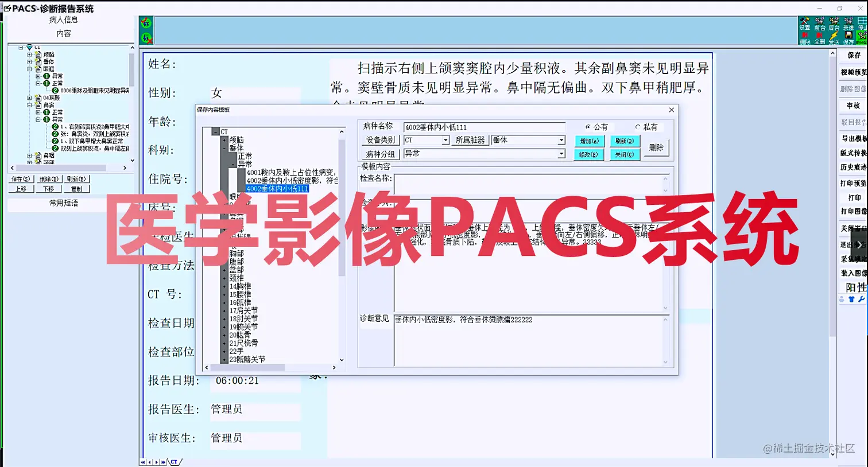The width and height of the screenshot is (868, 467).
Task: Click the 上移 move-up button
Action: tap(21, 188)
